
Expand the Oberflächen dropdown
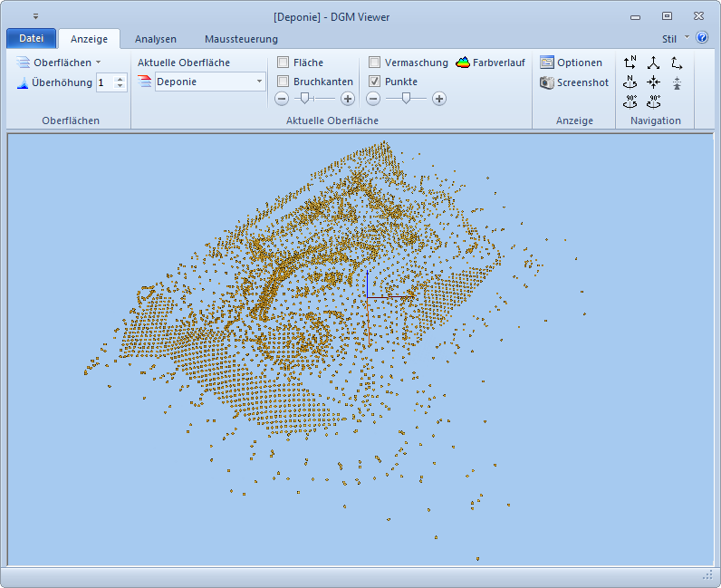[x=60, y=63]
